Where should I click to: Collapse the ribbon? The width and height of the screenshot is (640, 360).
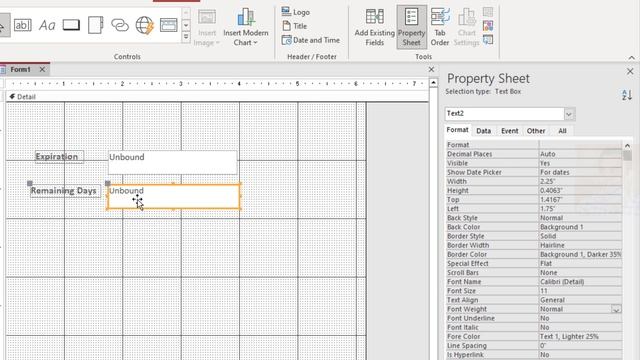click(631, 58)
